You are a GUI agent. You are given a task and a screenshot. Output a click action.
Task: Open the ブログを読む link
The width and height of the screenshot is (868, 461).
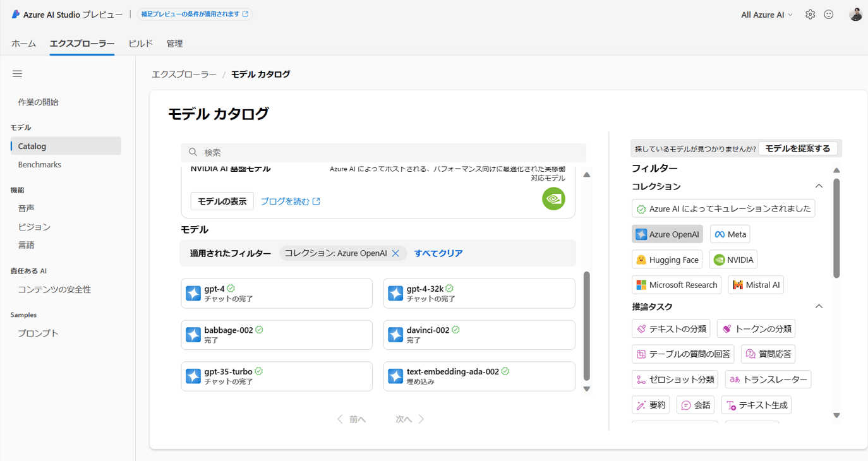pos(291,201)
